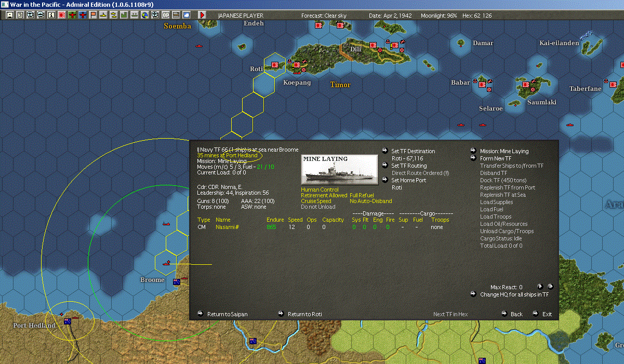Click Replenish TF from Port option

click(508, 187)
